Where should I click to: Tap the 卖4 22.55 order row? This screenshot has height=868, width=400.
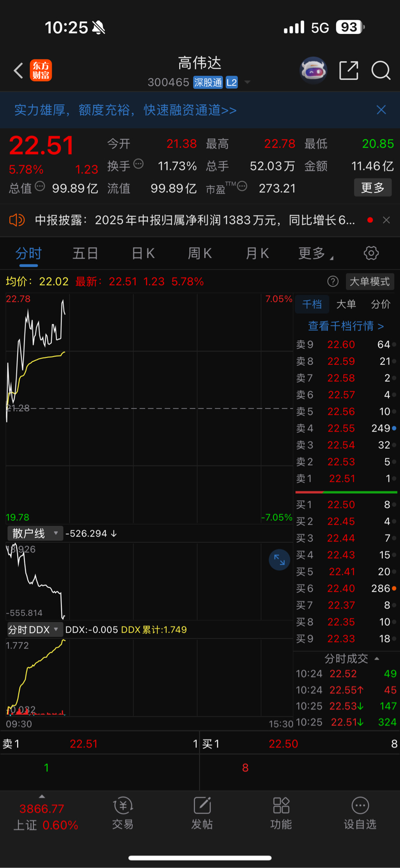346,428
